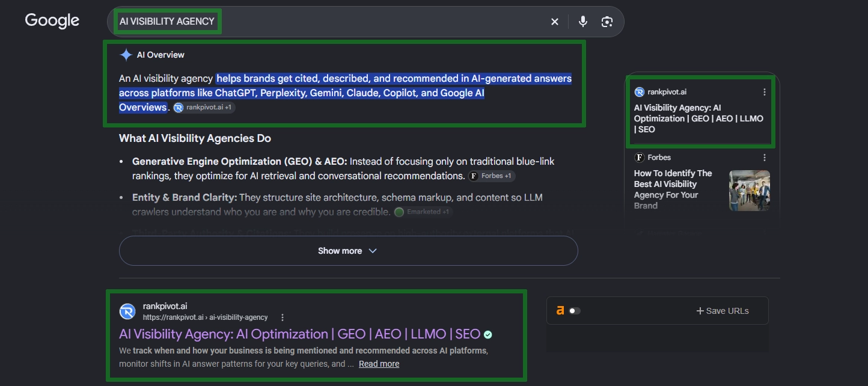The height and width of the screenshot is (386, 868).
Task: Click the 'rankpivot.ai' site name above the result
Action: point(165,306)
